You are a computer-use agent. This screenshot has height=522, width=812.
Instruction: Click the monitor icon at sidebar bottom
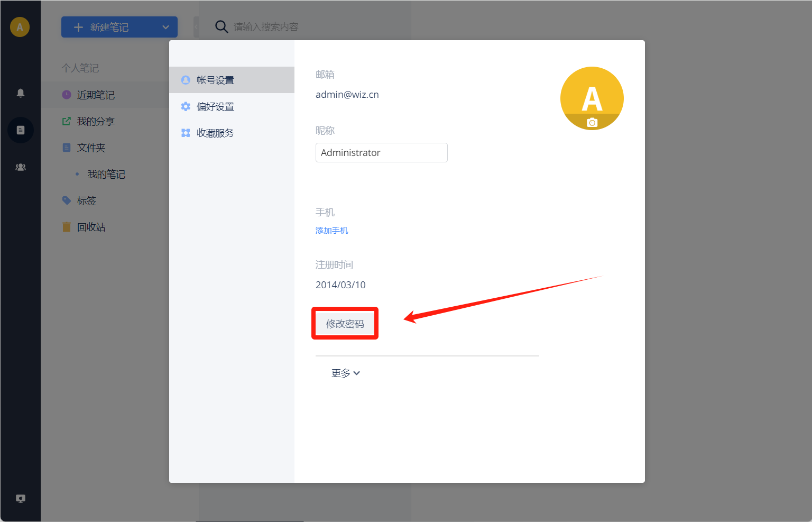coord(21,498)
